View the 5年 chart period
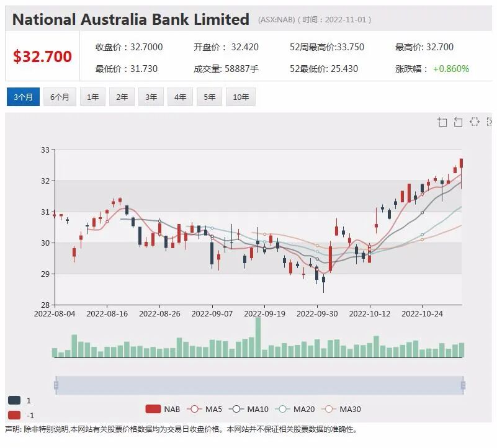This screenshot has height=448, width=497. pyautogui.click(x=209, y=97)
